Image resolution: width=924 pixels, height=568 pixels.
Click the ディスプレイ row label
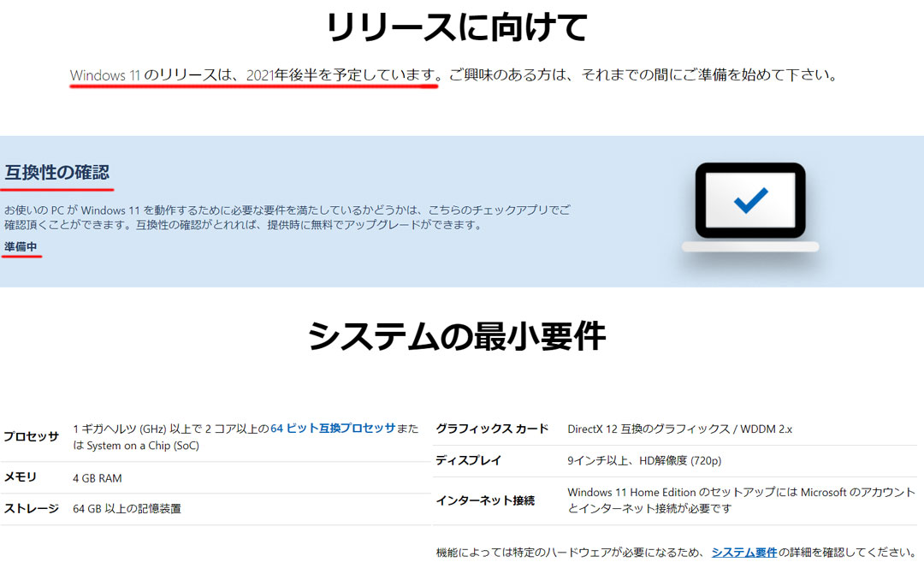469,460
